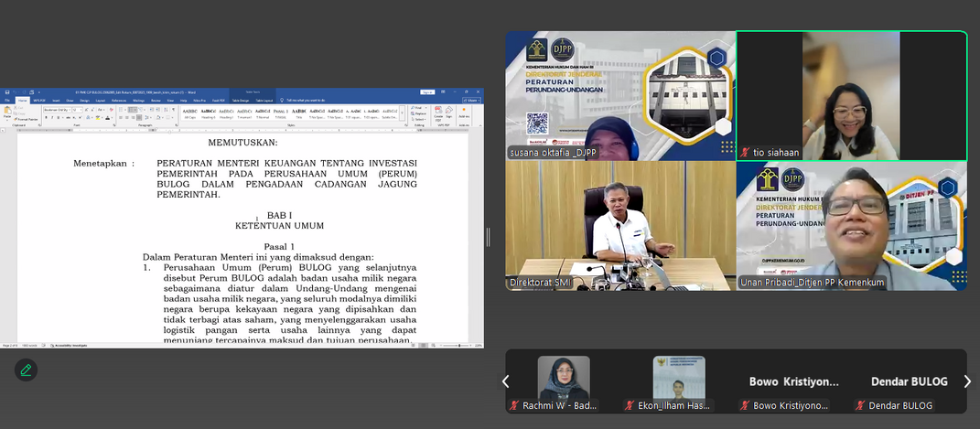
Task: Apply italic formatting in Word ribbon
Action: pos(52,117)
